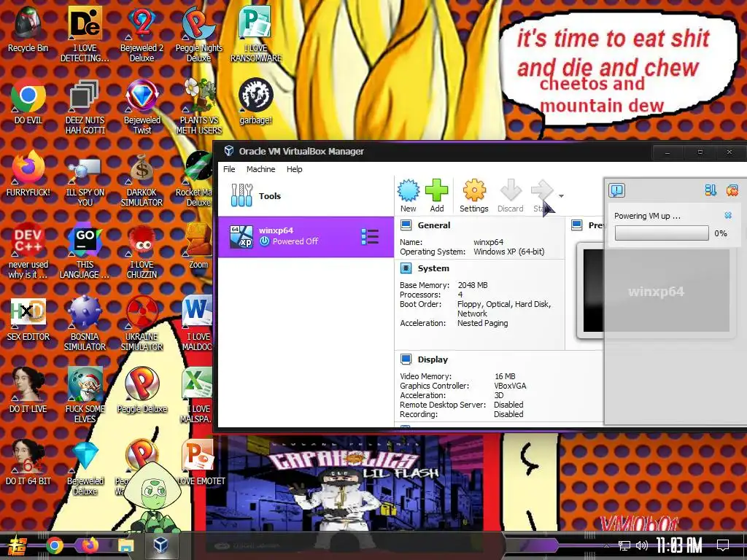
Task: Select DARKOK SIMULATOR desktop icon
Action: (142, 179)
